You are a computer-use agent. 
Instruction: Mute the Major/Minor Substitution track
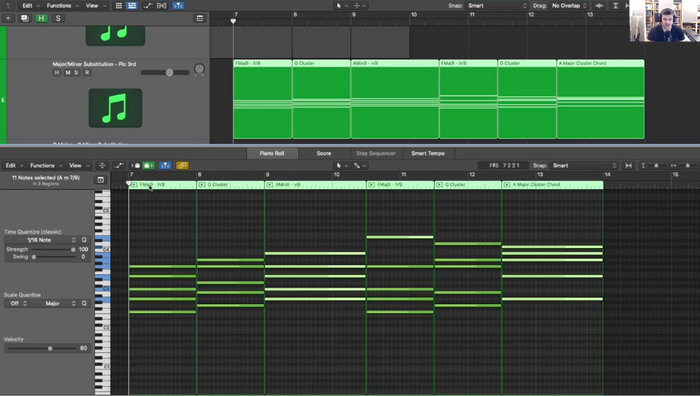coord(67,72)
